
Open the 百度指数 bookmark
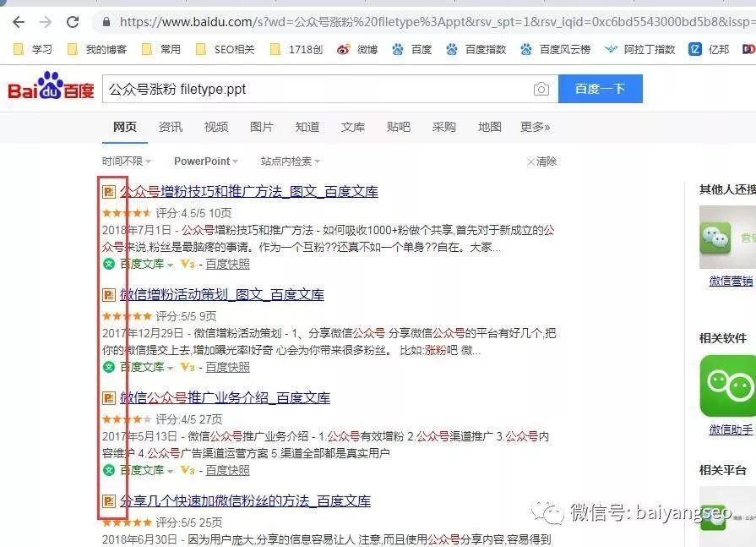point(476,49)
